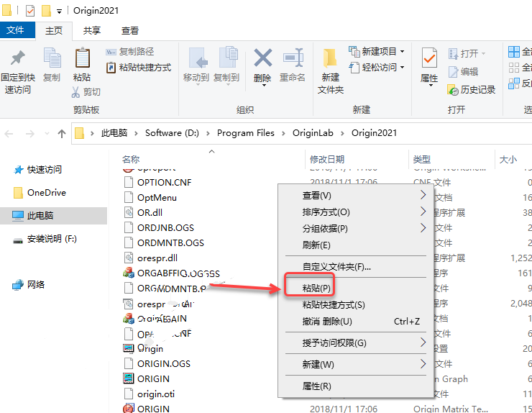Open New (W) submenu in context menu
The image size is (532, 413).
coord(356,364)
